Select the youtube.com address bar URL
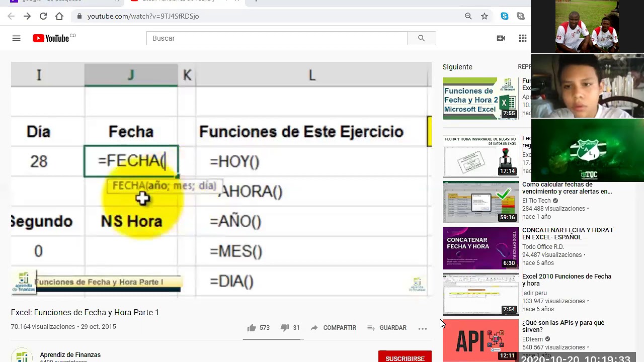The image size is (644, 362). tap(143, 16)
